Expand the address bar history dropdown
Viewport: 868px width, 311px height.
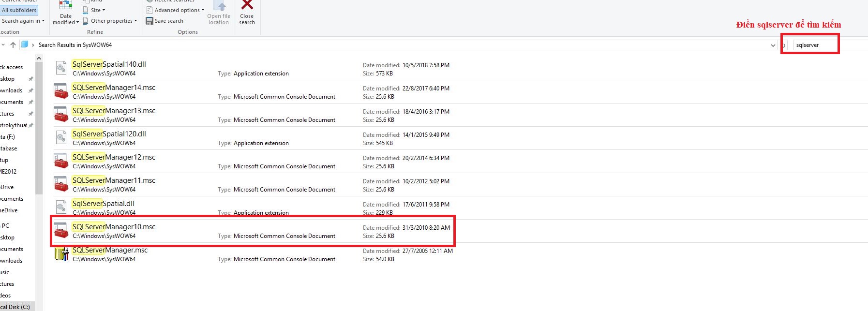[x=773, y=45]
